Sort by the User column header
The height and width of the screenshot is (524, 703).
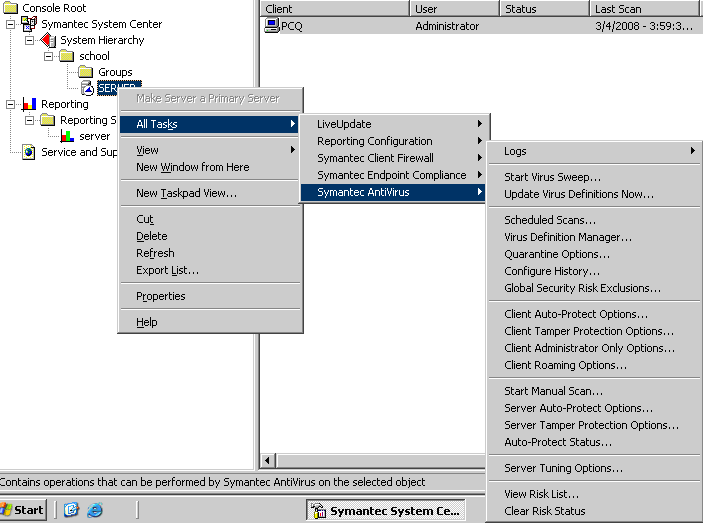coord(455,9)
